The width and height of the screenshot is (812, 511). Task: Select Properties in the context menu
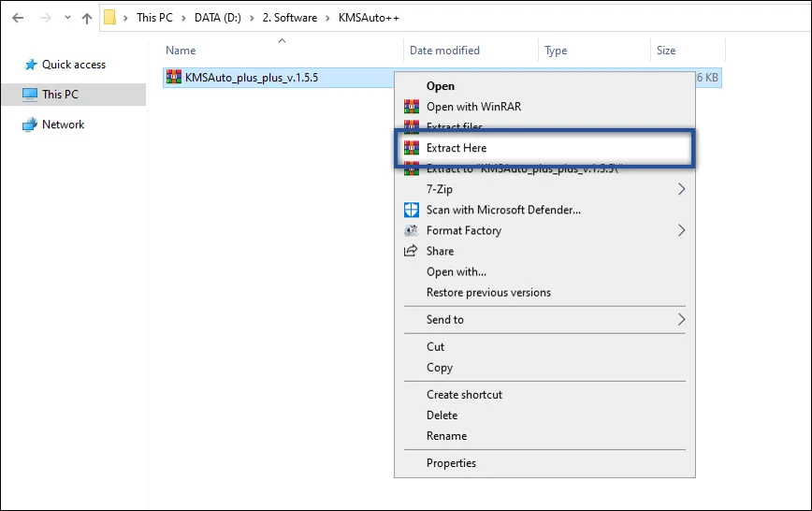click(x=451, y=463)
